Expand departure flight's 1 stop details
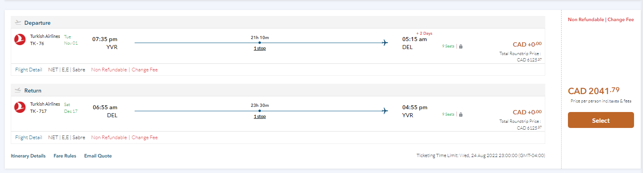This screenshot has width=644, height=173. pos(260,48)
